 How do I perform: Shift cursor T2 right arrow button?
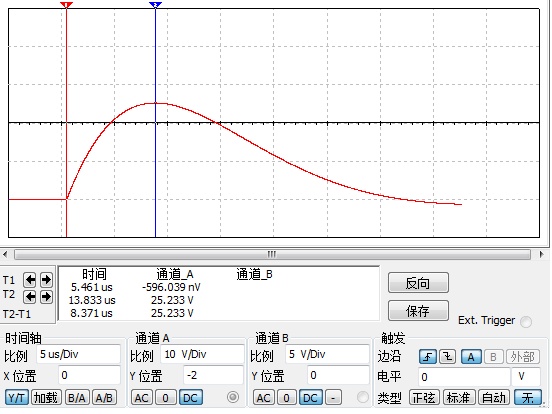46,297
